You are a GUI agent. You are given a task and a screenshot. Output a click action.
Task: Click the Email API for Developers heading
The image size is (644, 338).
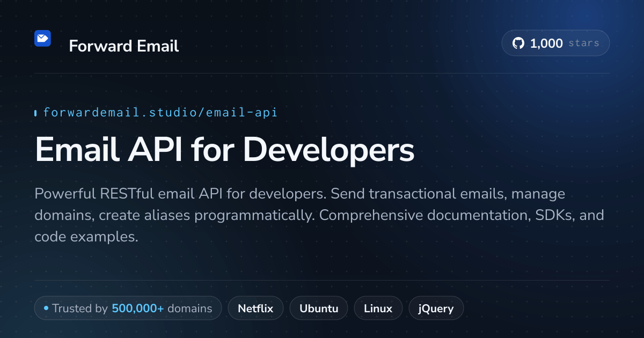(224, 150)
